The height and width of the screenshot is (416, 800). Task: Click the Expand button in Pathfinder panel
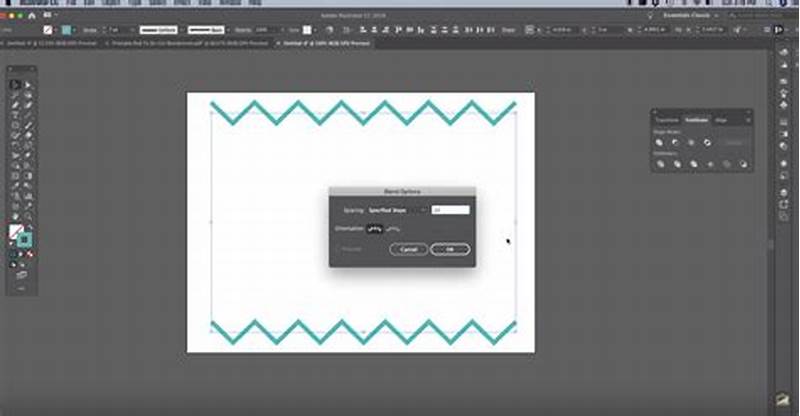pyautogui.click(x=734, y=142)
